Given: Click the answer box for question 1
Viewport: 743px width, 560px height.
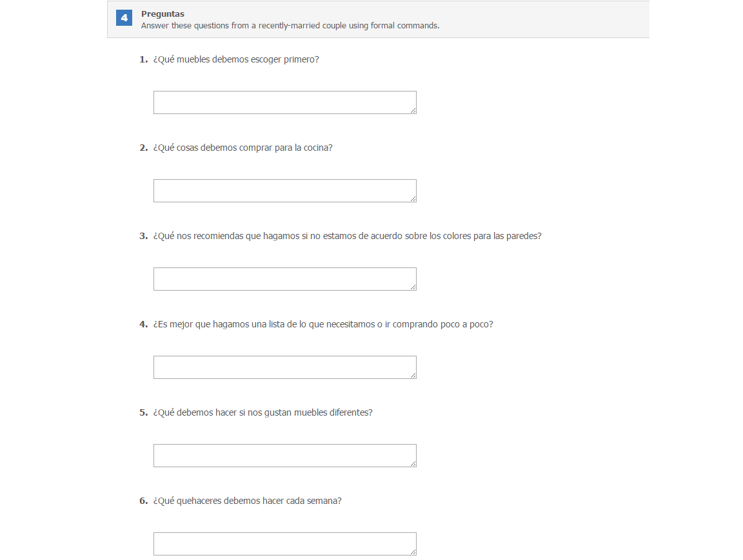Looking at the screenshot, I should [x=285, y=102].
